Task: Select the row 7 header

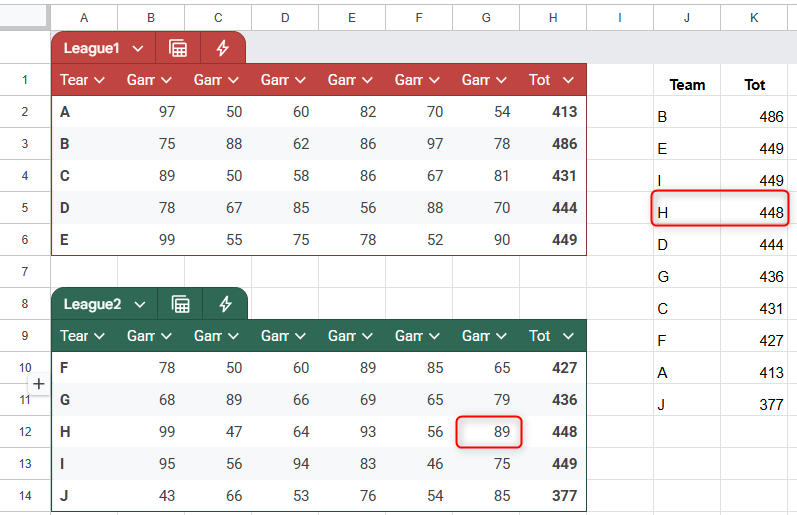Action: (x=25, y=272)
